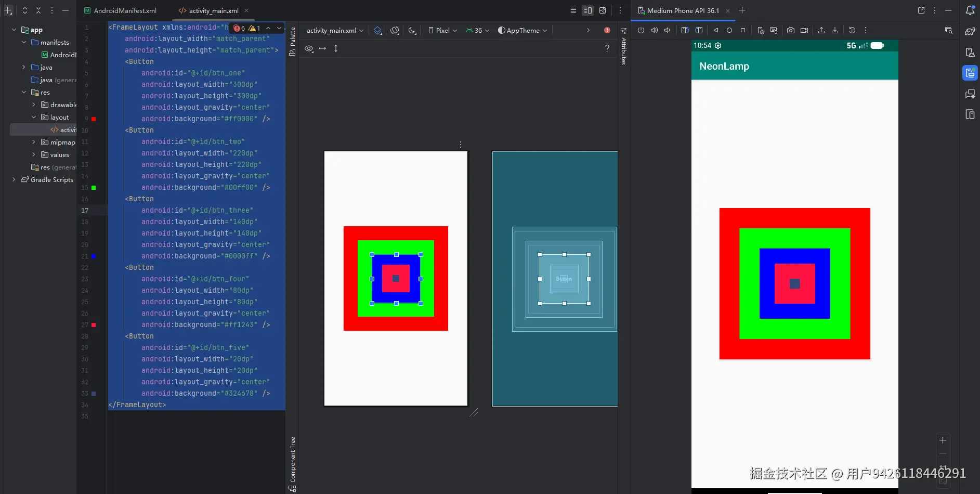The width and height of the screenshot is (980, 494).
Task: Click the upload arrow icon in the emulator toolbar
Action: click(821, 30)
